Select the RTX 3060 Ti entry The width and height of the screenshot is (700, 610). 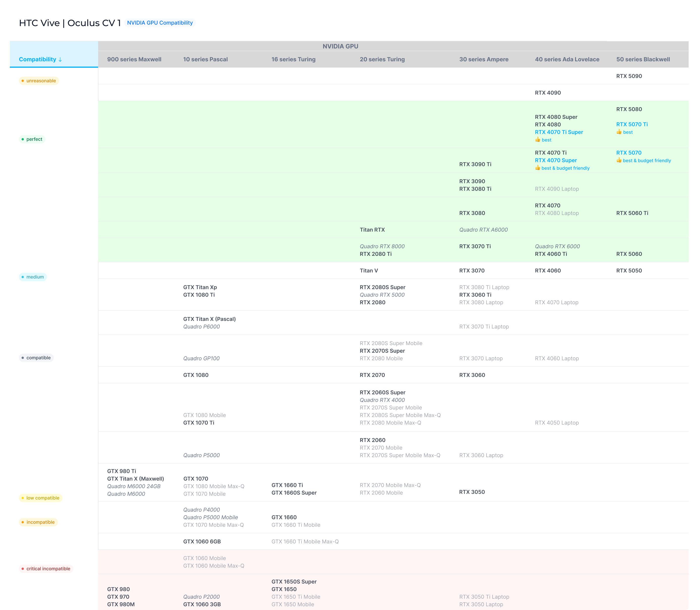point(475,295)
